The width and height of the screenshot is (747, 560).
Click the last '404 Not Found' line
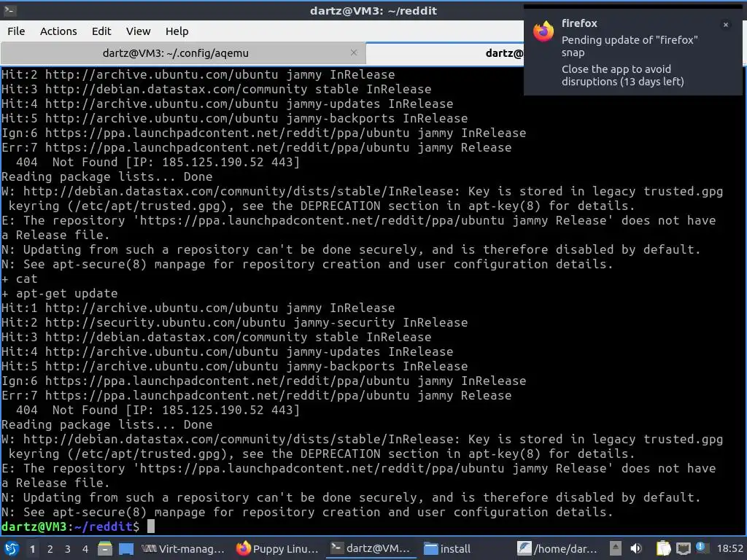[x=158, y=410]
